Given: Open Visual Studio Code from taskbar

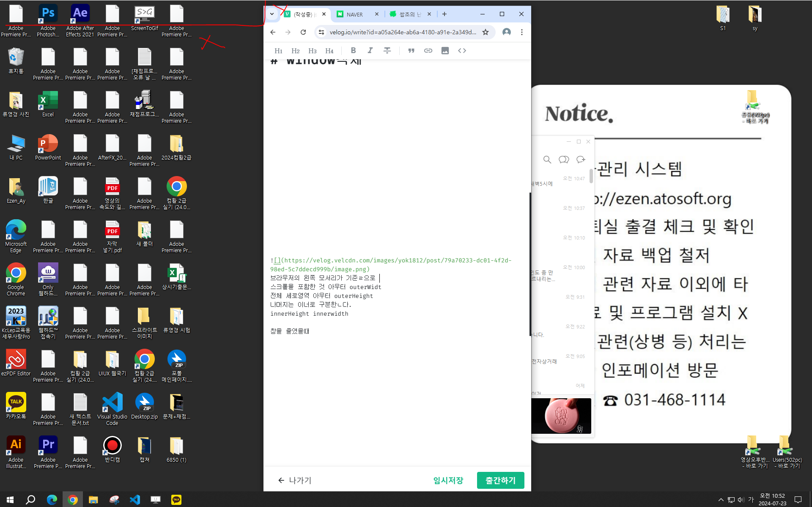Looking at the screenshot, I should click(x=134, y=500).
